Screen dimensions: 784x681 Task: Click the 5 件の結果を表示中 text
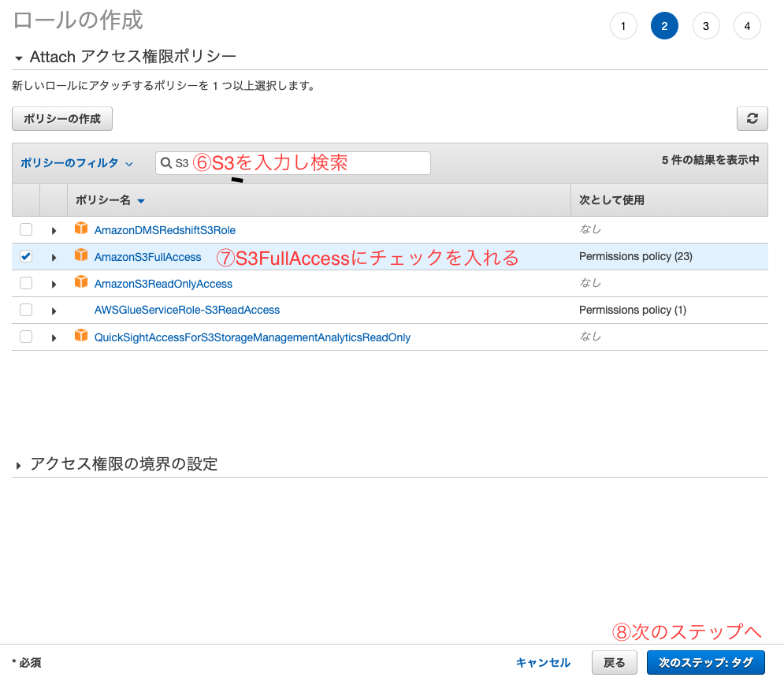(711, 160)
